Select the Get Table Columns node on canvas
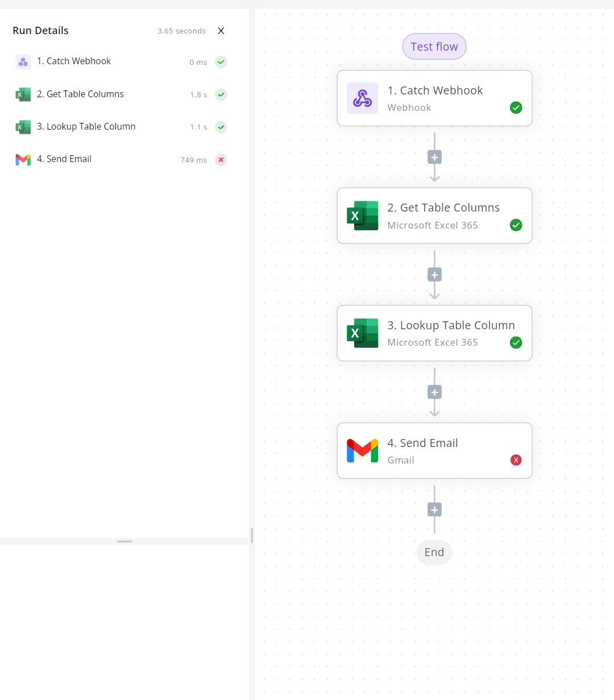 [434, 216]
